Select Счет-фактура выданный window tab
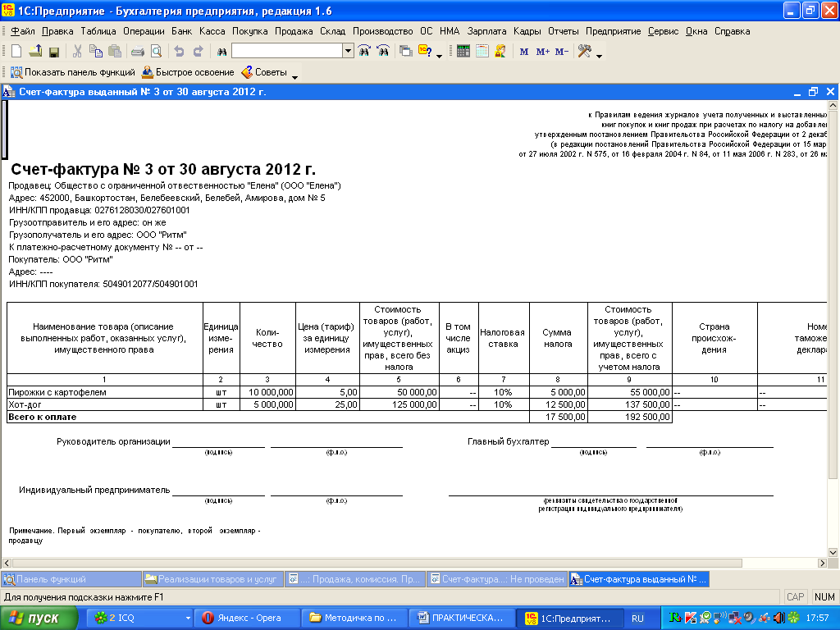840x630 pixels. click(x=638, y=579)
